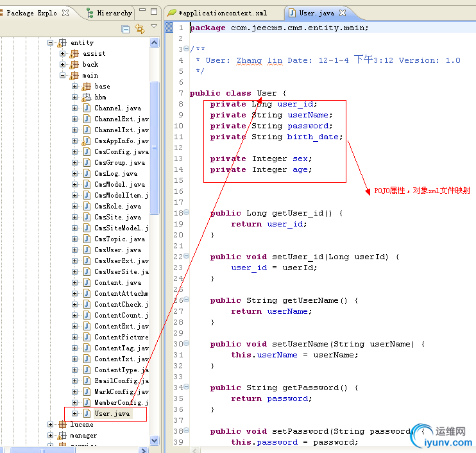Click the leaf icon on applicationcontext.xml tab
The height and width of the screenshot is (453, 476).
(x=172, y=13)
